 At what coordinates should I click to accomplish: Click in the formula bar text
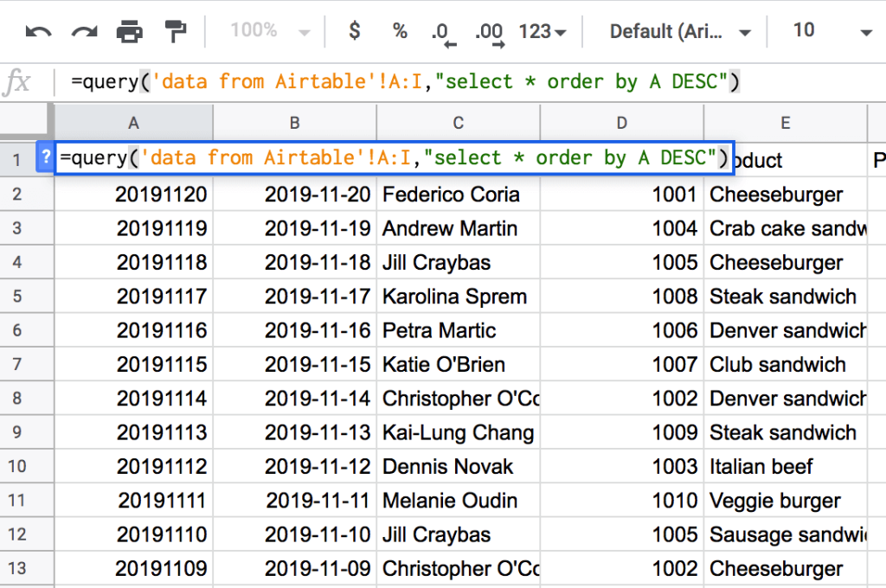pos(405,82)
